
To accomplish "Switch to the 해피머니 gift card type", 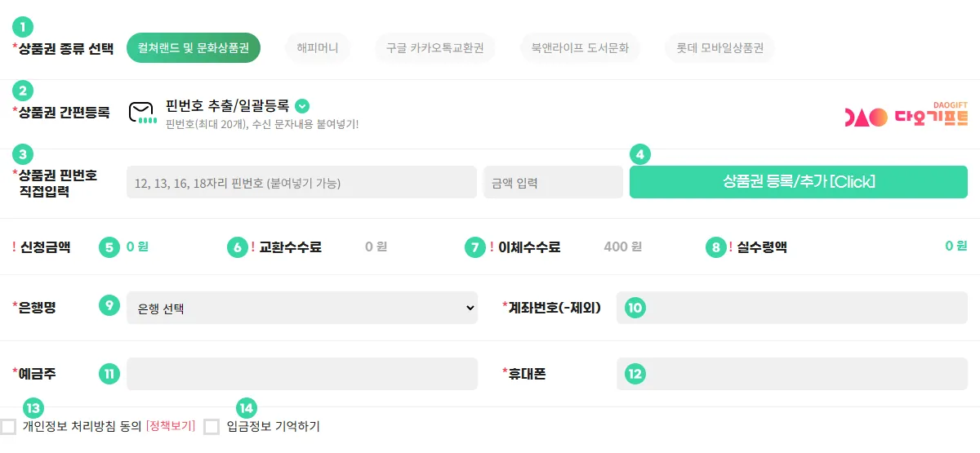I will tap(318, 48).
